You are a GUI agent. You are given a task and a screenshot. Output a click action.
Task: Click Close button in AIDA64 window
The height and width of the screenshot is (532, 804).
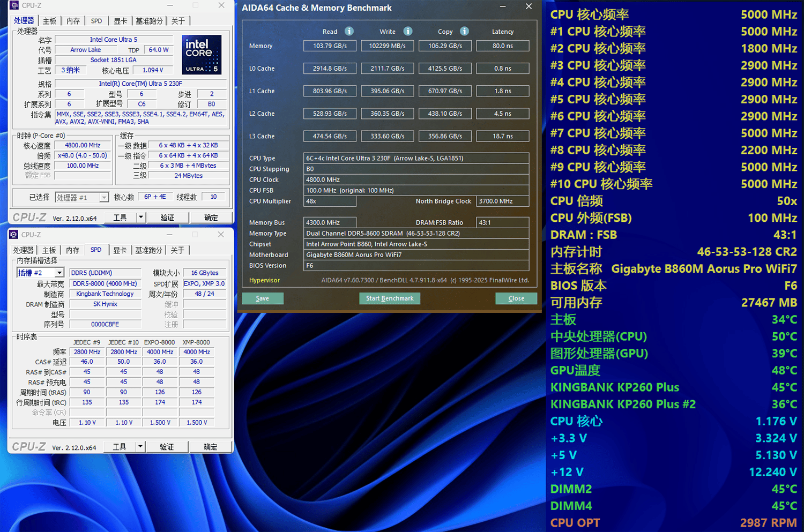pyautogui.click(x=516, y=298)
